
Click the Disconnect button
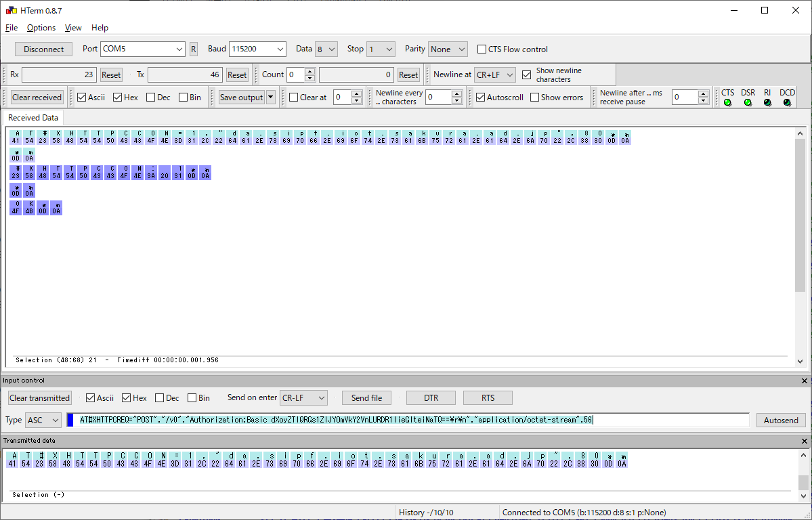(43, 49)
